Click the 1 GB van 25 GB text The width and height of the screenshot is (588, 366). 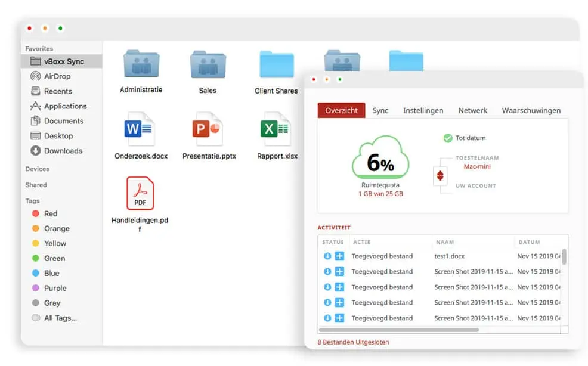[x=380, y=194]
